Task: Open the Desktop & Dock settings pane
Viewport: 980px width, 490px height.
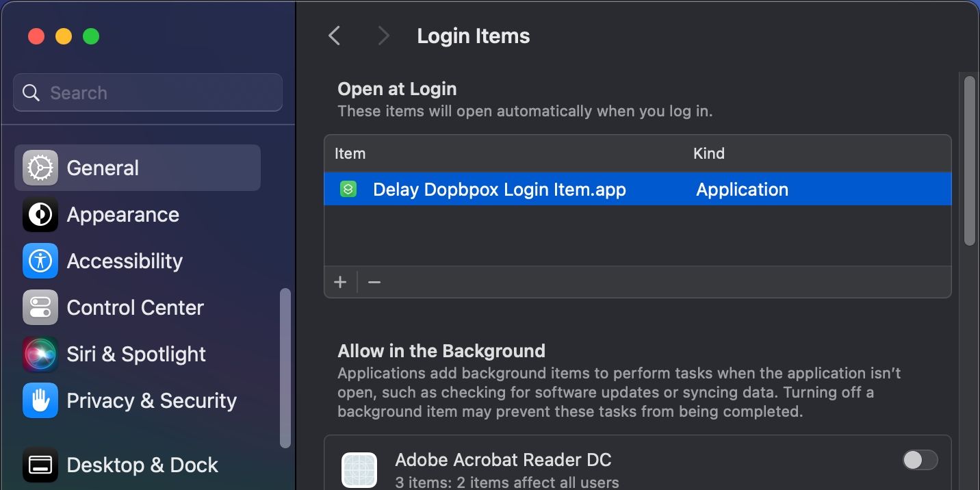Action: 142,465
